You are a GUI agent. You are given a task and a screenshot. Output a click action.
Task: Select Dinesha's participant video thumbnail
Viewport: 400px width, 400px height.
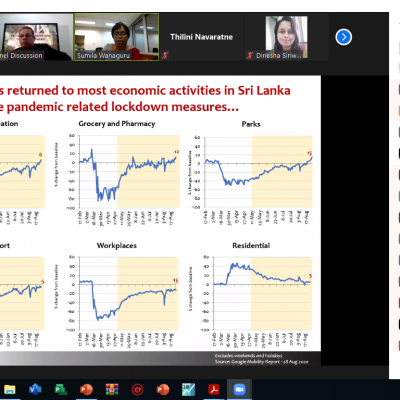[286, 37]
